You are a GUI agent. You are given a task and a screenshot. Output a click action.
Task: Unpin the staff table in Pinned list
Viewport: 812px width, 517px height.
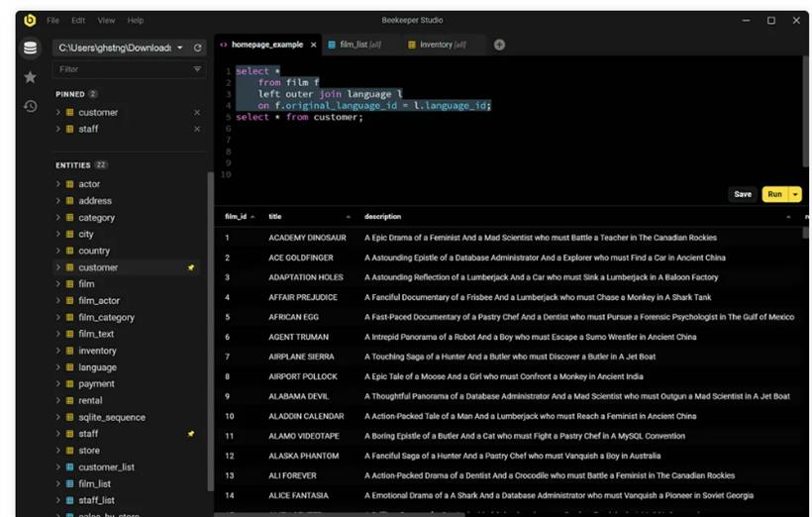click(x=196, y=129)
